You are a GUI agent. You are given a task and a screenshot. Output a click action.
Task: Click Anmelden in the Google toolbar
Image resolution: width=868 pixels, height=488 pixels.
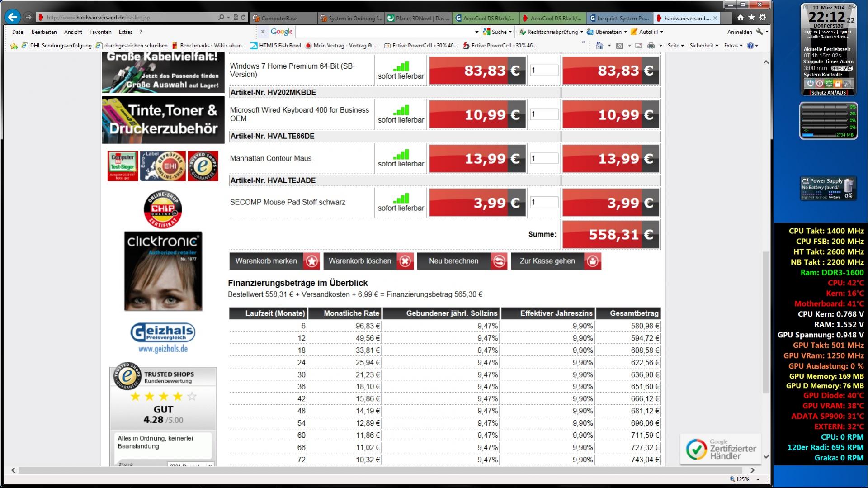740,32
